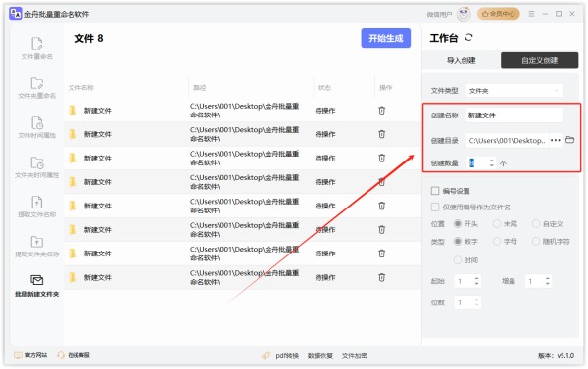Viewport: 588px width, 369px height.
Task: Click the 文件 8 heading
Action: point(89,38)
